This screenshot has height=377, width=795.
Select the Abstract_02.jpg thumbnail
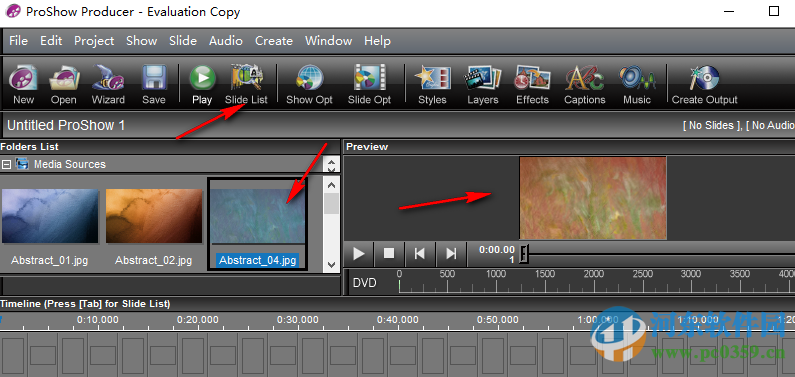154,216
